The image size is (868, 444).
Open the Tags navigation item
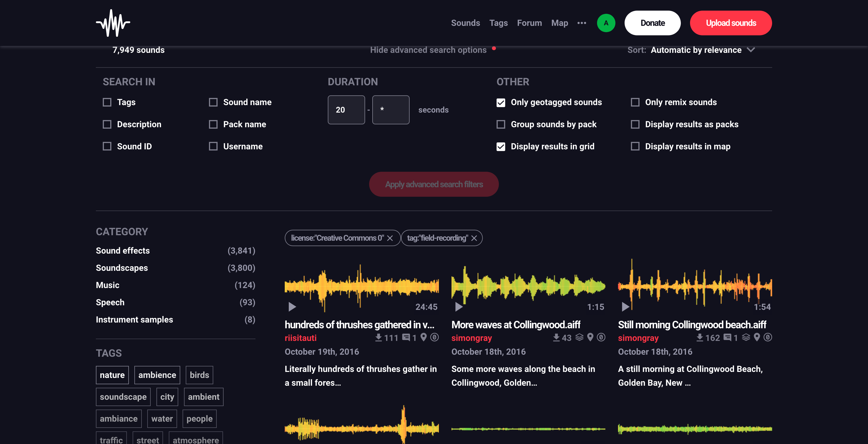pos(498,23)
